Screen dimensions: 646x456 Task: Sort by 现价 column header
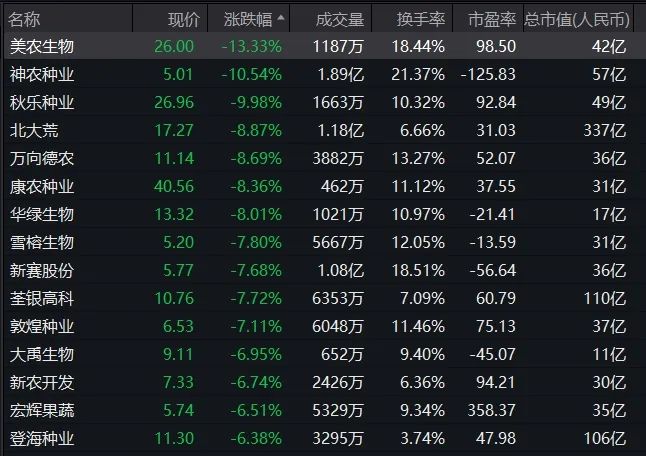coord(183,19)
